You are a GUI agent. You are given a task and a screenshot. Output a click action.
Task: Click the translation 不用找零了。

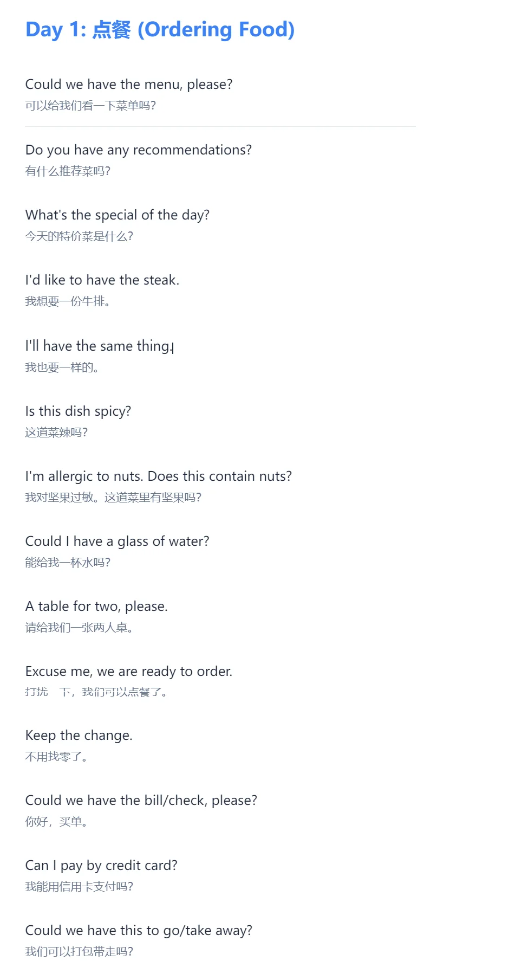point(56,757)
